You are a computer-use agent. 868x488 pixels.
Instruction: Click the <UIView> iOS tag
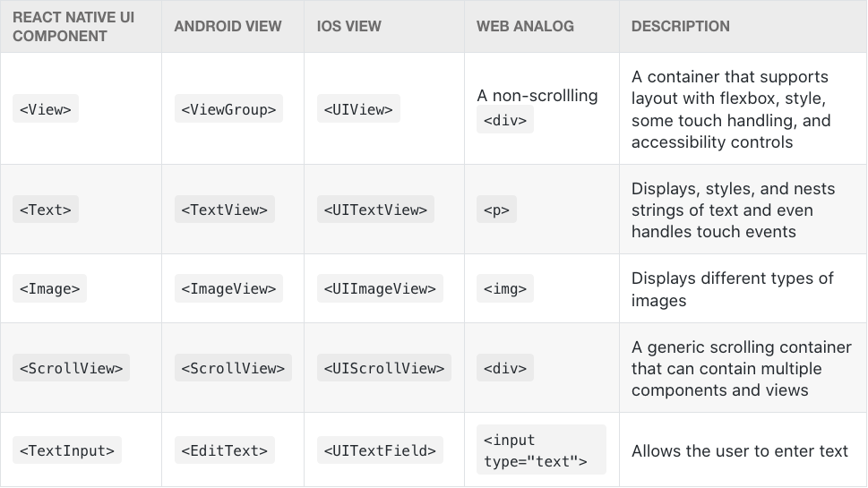358,109
